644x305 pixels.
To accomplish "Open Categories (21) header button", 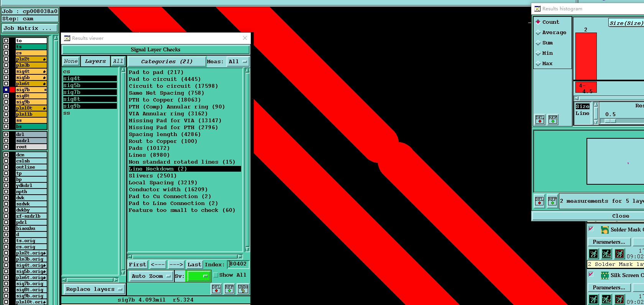I will pyautogui.click(x=167, y=61).
